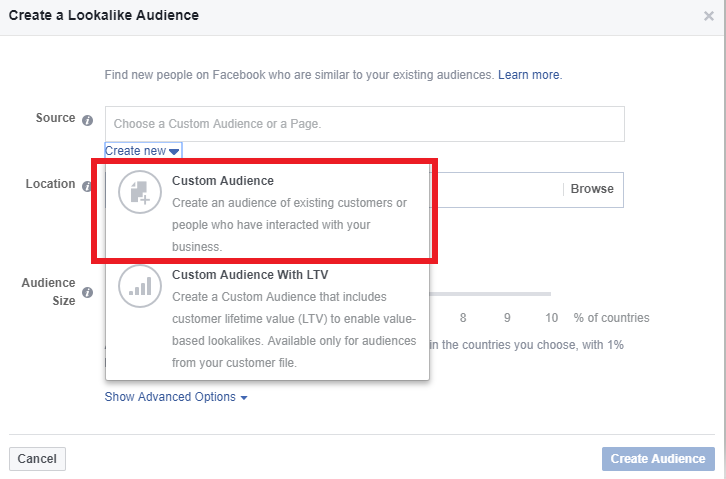
Task: Click the Custom Audience circular icon
Action: tap(140, 192)
